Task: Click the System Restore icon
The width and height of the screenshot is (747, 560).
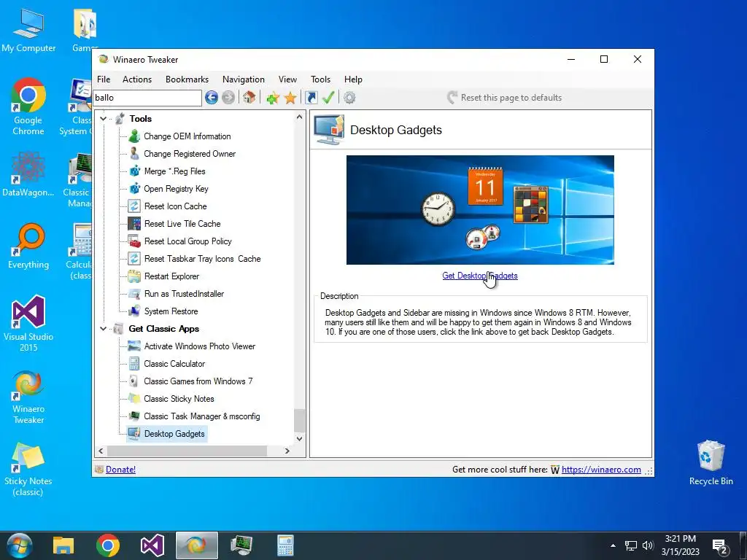Action: (134, 311)
